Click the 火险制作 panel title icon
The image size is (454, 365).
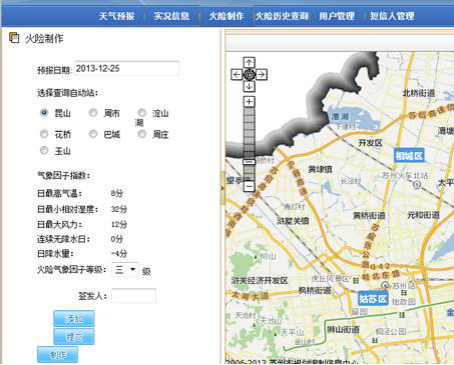click(14, 38)
